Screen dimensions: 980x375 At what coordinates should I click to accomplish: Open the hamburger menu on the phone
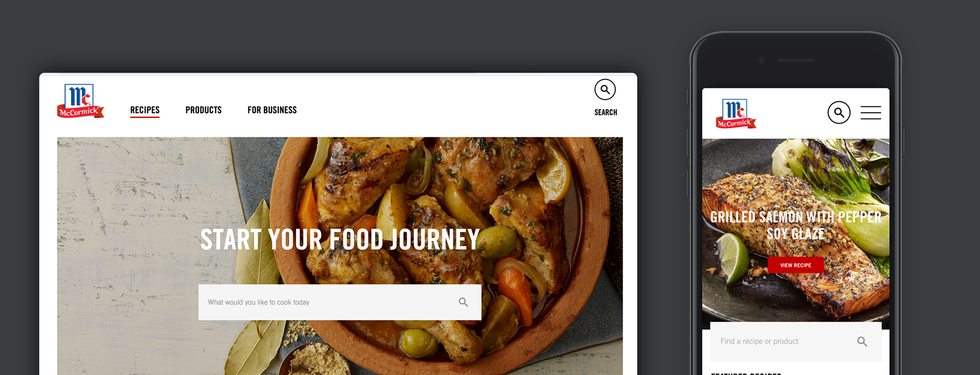click(870, 112)
